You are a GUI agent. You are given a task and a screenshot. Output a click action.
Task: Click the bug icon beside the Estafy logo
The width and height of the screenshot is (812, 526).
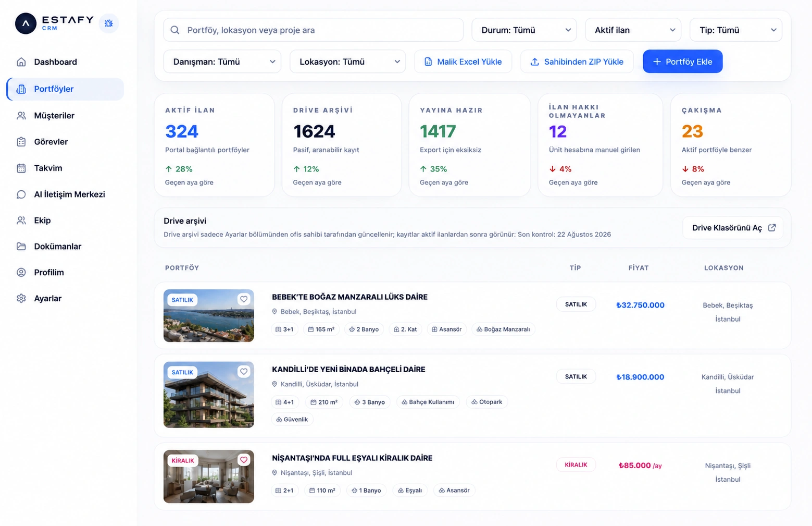[108, 23]
